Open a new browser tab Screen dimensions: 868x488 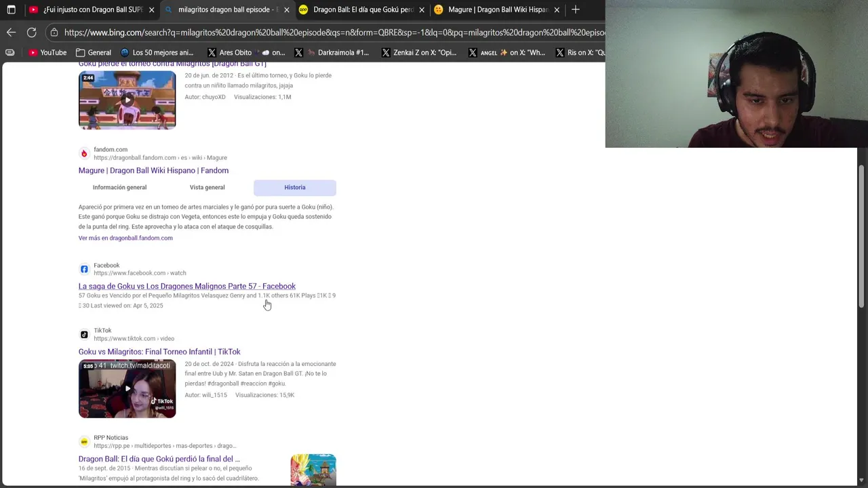(x=575, y=9)
